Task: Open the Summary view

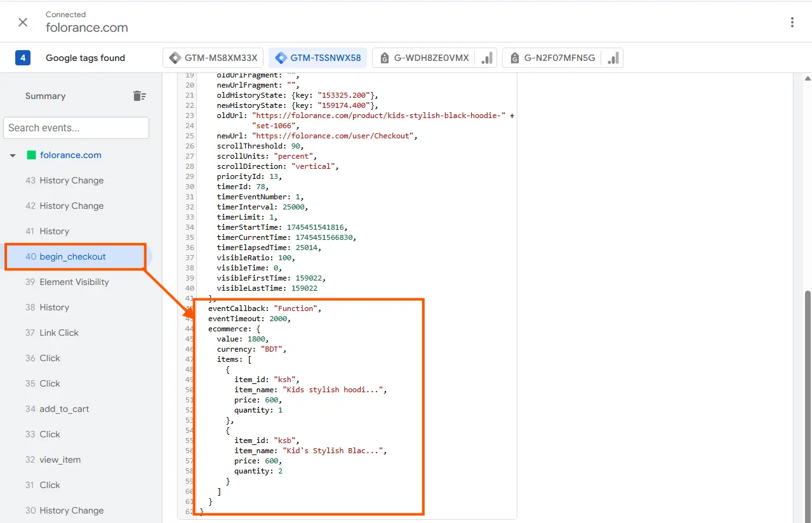Action: point(45,96)
